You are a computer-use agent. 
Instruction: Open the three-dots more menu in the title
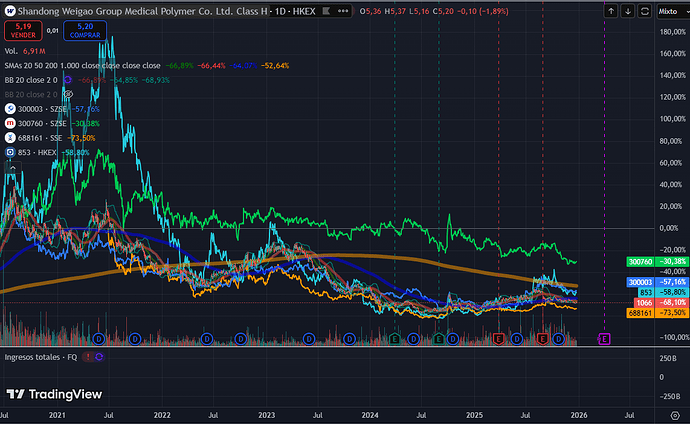click(x=343, y=11)
